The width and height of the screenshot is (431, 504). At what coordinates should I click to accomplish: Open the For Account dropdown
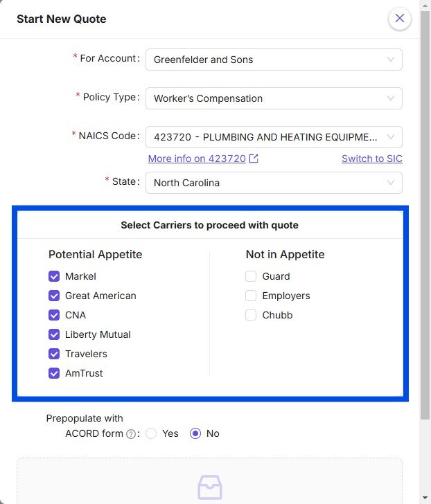pyautogui.click(x=274, y=60)
